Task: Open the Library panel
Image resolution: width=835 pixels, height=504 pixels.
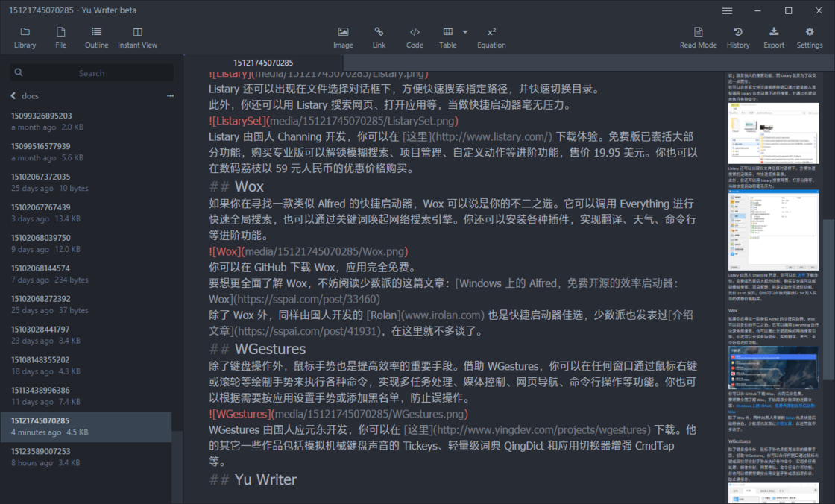Action: tap(25, 38)
